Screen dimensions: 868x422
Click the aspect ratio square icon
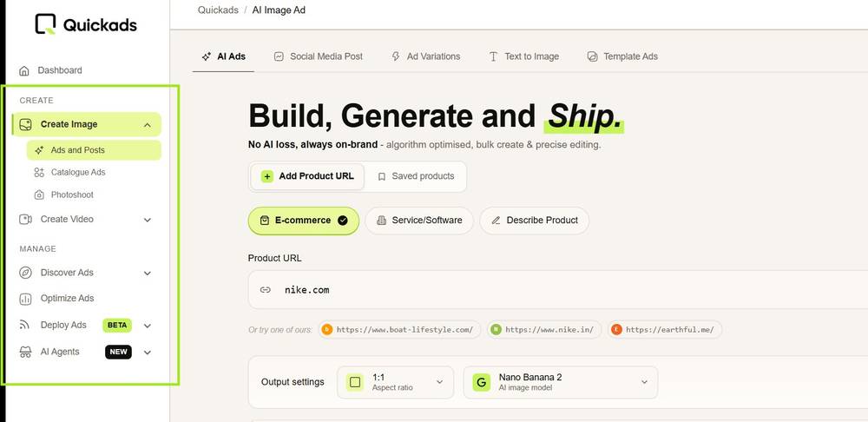[355, 382]
